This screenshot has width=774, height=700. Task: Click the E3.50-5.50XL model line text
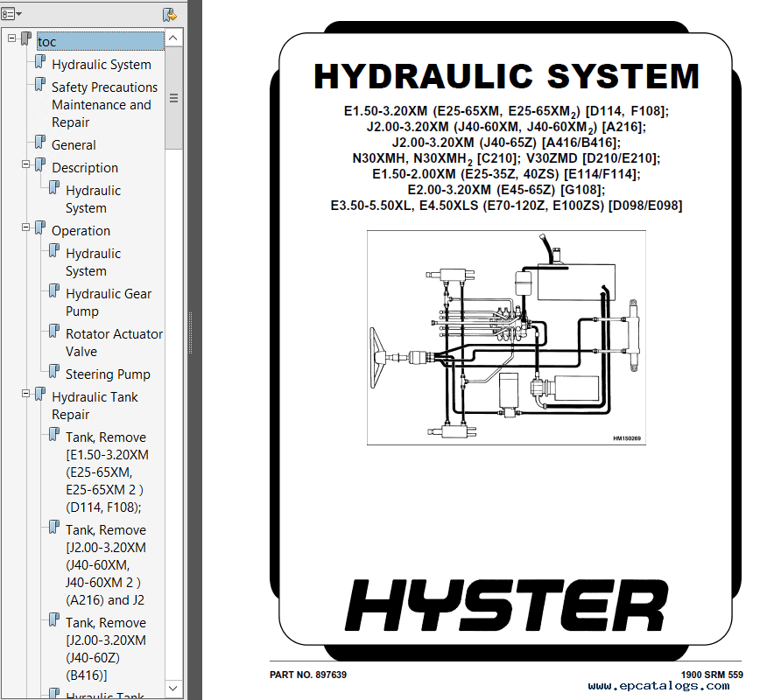coord(506,206)
